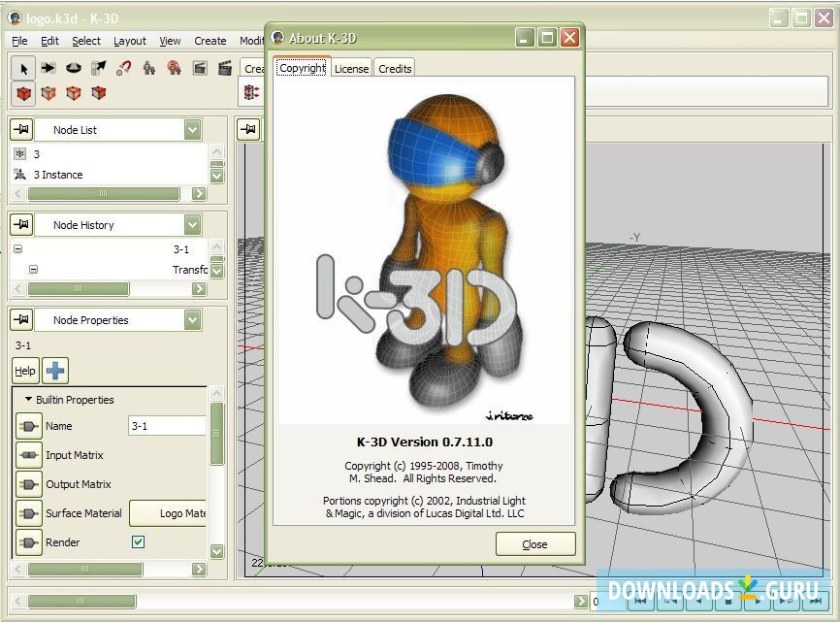Click the Node Properties vertical scrollbar thumb
The width and height of the screenshot is (840, 622).
[217, 434]
